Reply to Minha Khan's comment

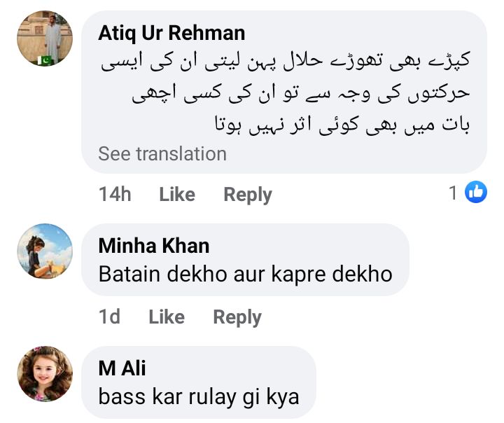[237, 317]
